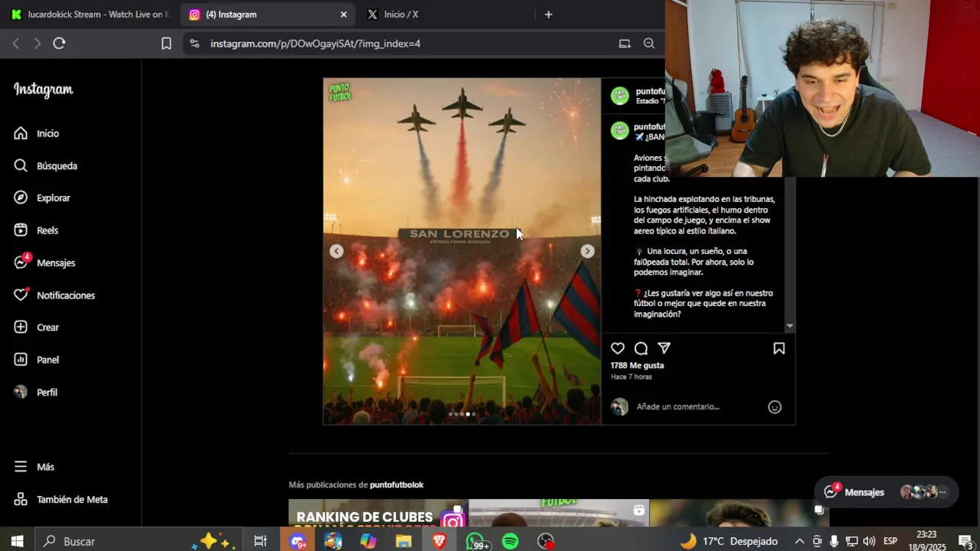Open the browser zoom-out magnifier icon
Image resolution: width=980 pixels, height=551 pixels.
(649, 44)
